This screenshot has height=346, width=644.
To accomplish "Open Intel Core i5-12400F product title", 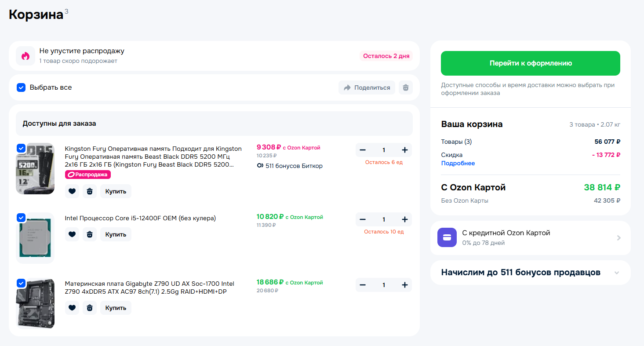I will (140, 218).
